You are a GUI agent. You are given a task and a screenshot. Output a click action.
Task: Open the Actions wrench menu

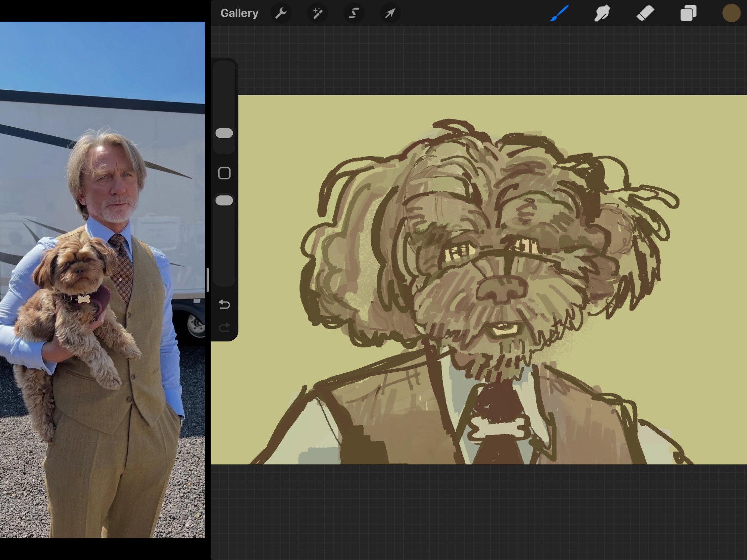click(x=281, y=13)
